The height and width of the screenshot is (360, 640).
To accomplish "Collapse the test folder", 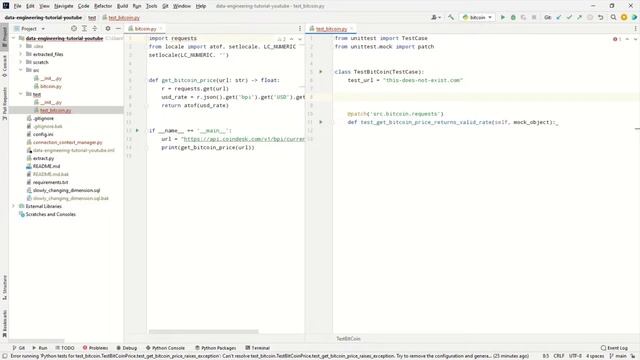I will coord(21,94).
